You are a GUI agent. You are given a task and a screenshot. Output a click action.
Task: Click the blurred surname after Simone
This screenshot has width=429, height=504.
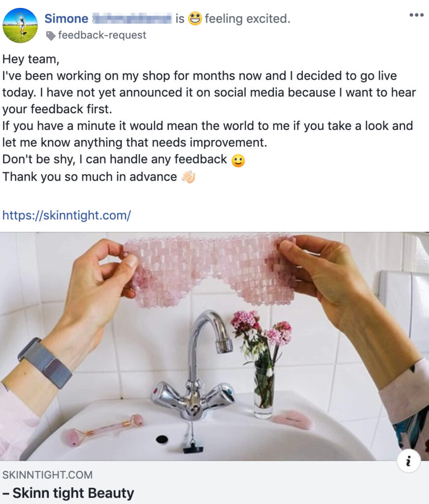[x=132, y=19]
